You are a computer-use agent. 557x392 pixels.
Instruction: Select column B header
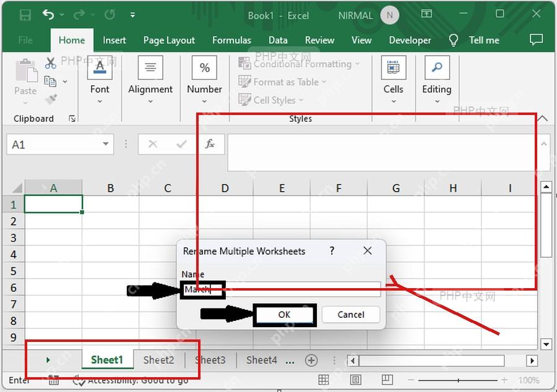111,188
